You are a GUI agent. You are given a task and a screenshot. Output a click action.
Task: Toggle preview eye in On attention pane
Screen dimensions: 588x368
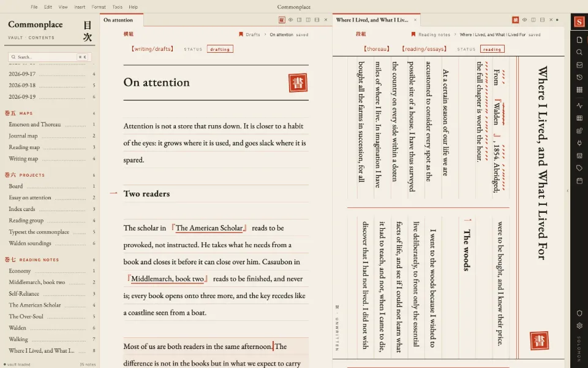(x=290, y=20)
